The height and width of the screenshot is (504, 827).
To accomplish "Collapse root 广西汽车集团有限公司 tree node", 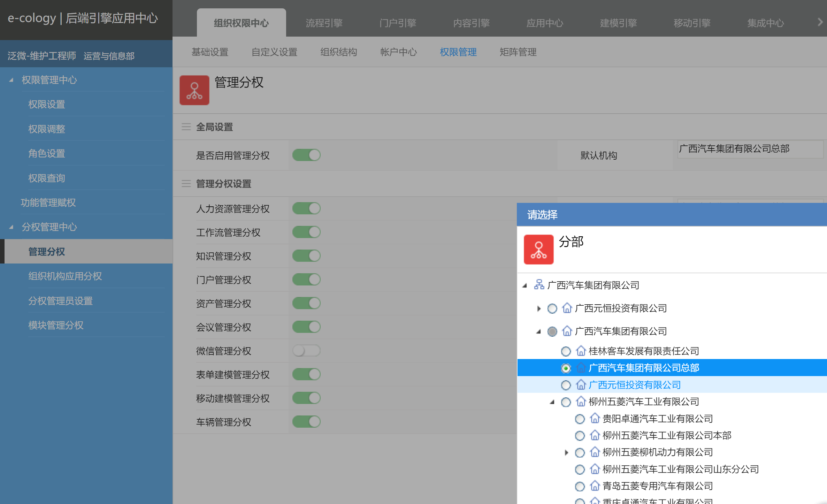I will (x=525, y=285).
